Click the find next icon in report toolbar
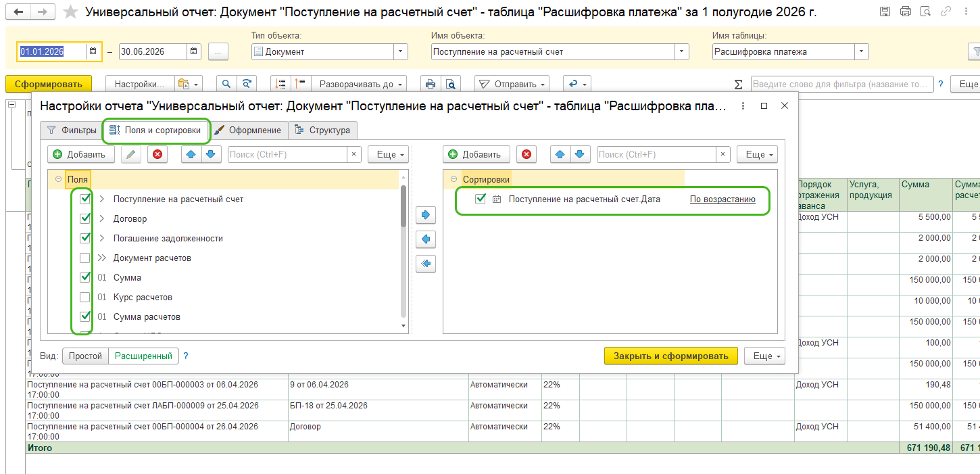Viewport: 980px width, 474px height. coord(247,84)
